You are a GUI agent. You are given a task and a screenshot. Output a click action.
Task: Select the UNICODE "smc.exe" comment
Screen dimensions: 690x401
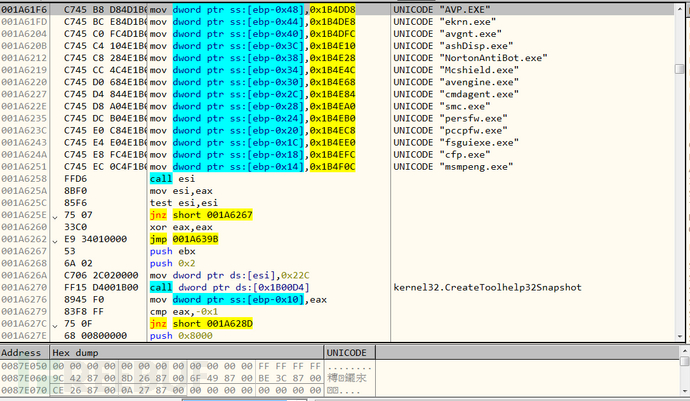(x=442, y=106)
